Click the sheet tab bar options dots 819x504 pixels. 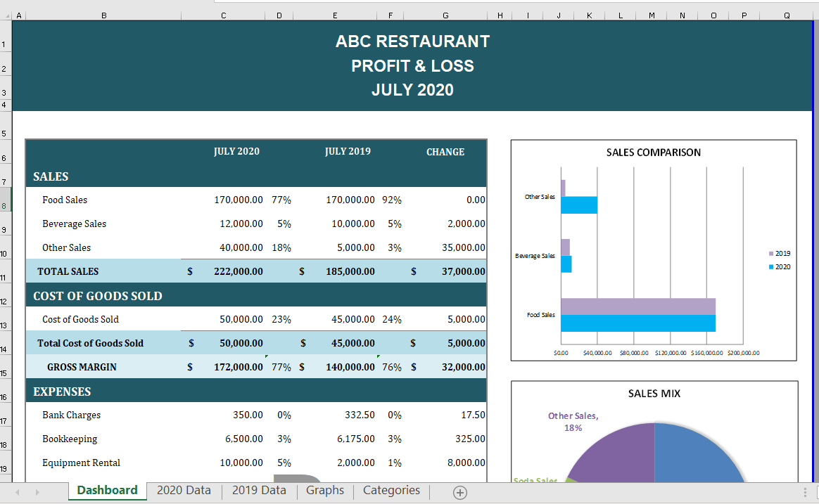805,492
